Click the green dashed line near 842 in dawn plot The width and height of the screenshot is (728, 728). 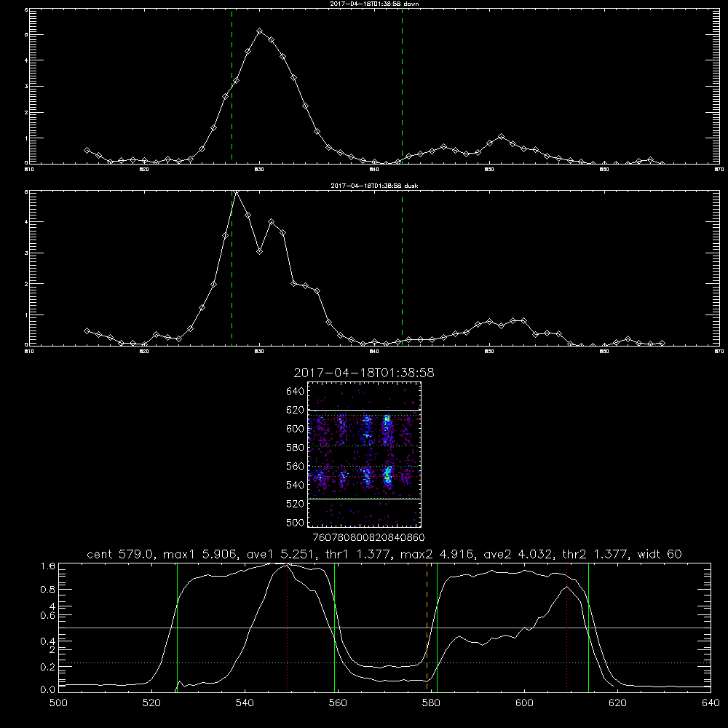[402, 86]
